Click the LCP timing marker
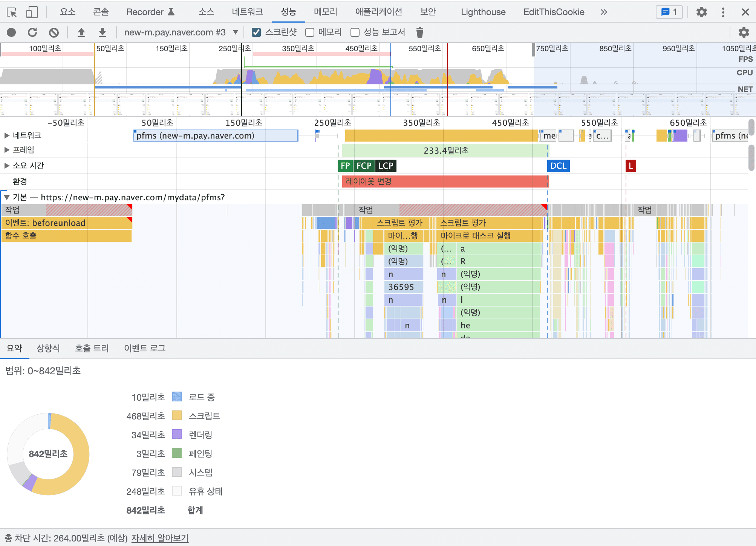Image resolution: width=756 pixels, height=546 pixels. point(385,166)
